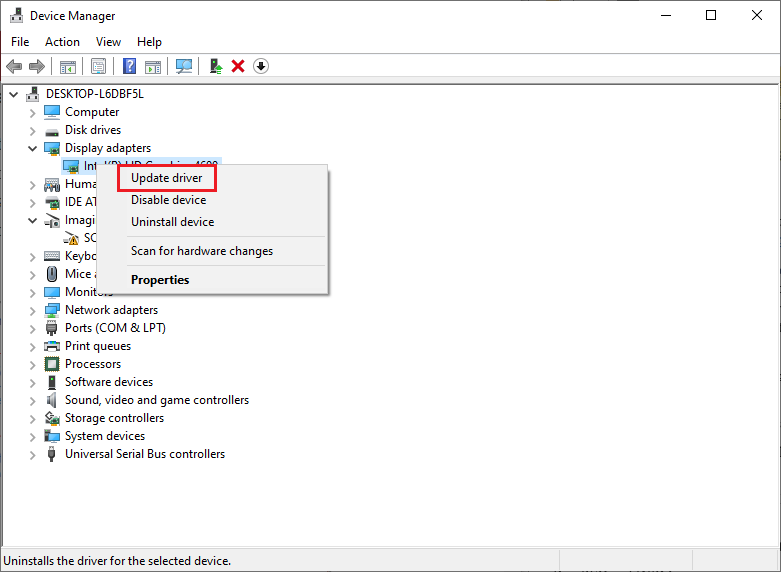The width and height of the screenshot is (781, 572).
Task: Select Print queues row text
Action: [x=98, y=346]
